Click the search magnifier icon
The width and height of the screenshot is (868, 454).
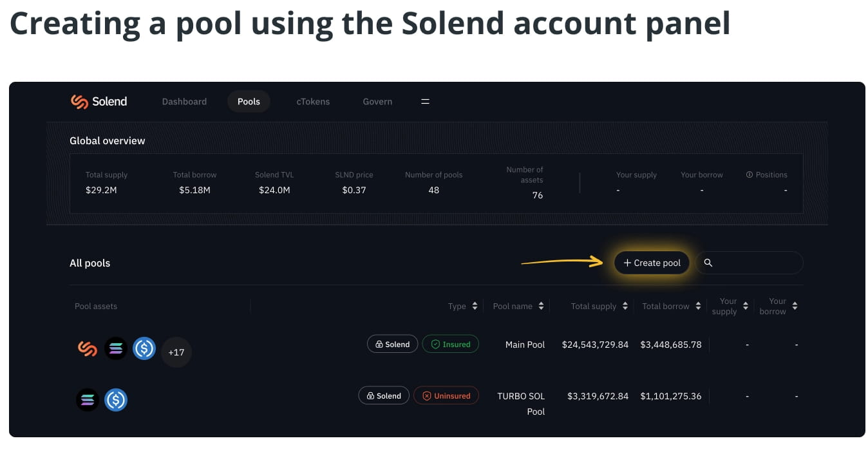pos(708,263)
